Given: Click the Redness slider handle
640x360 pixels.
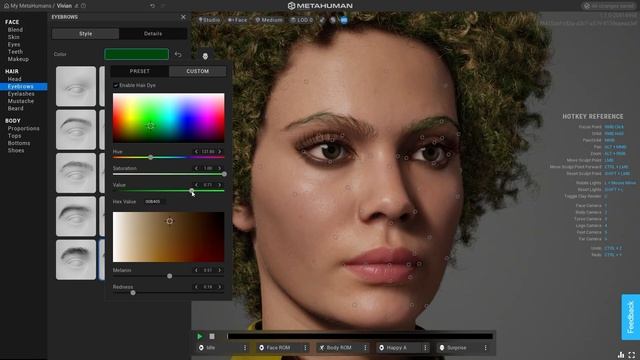Looking at the screenshot, I should click(133, 293).
